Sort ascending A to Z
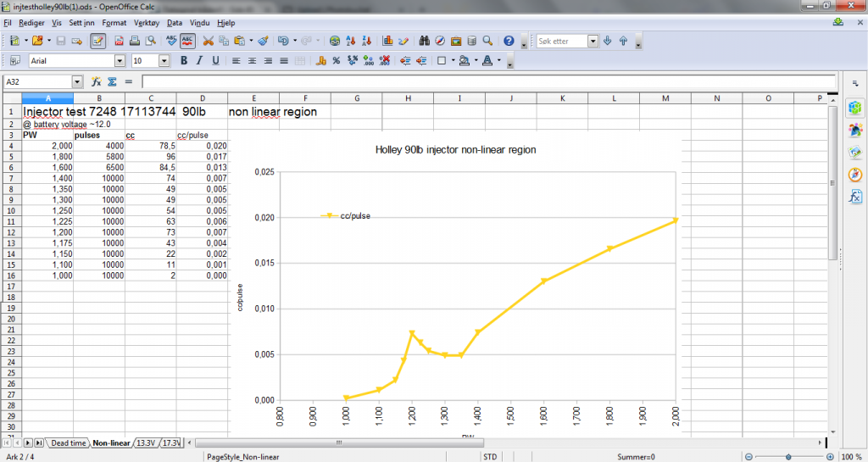Screen dimensions: 868x462 point(350,41)
